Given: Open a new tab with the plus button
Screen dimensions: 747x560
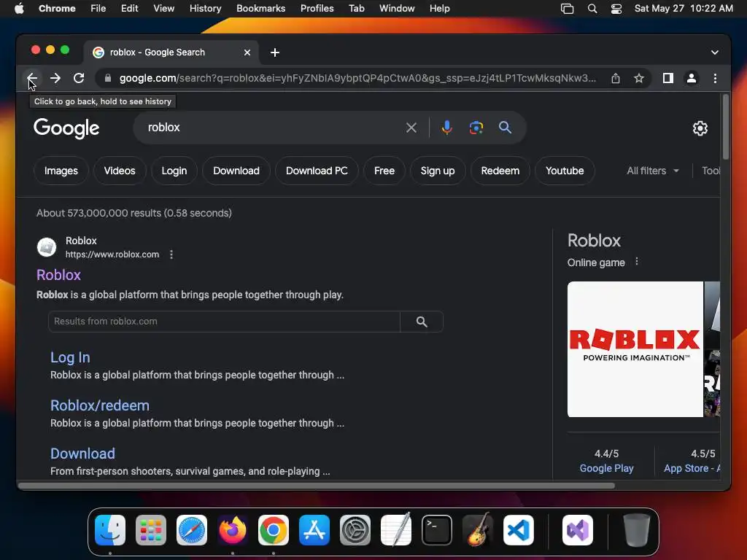Looking at the screenshot, I should coord(275,52).
